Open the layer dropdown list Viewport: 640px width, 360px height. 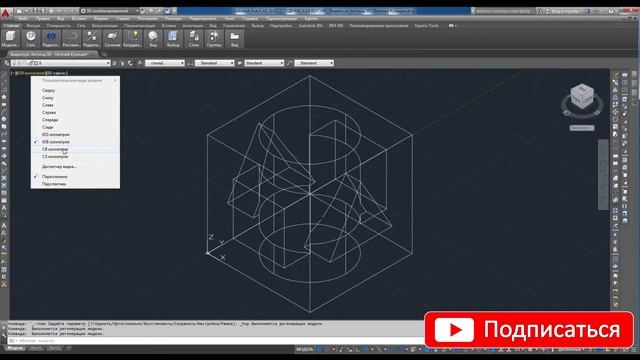point(60,63)
